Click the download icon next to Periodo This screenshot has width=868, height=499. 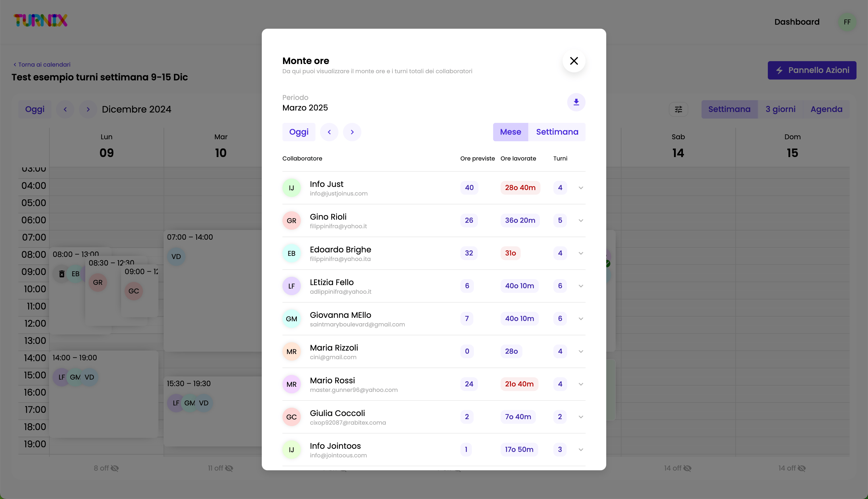(576, 102)
